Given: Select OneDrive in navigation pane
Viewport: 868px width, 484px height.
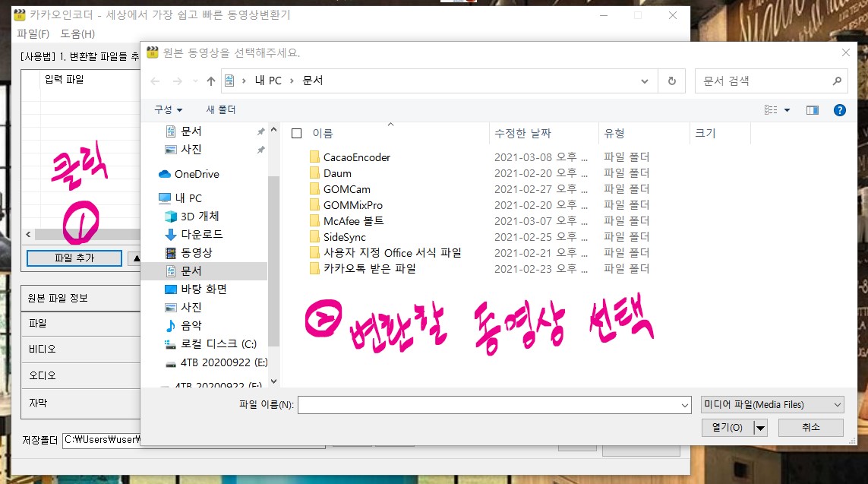Looking at the screenshot, I should tap(197, 174).
